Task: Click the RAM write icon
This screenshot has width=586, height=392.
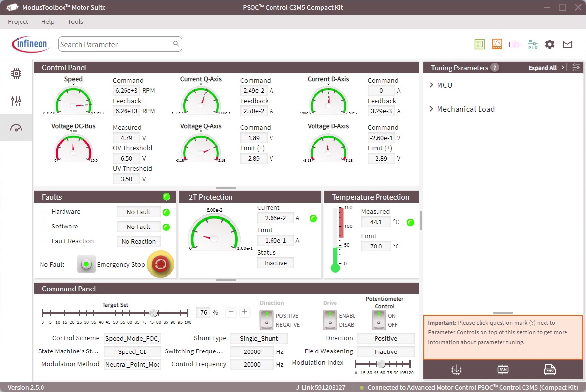Action: 502,370
